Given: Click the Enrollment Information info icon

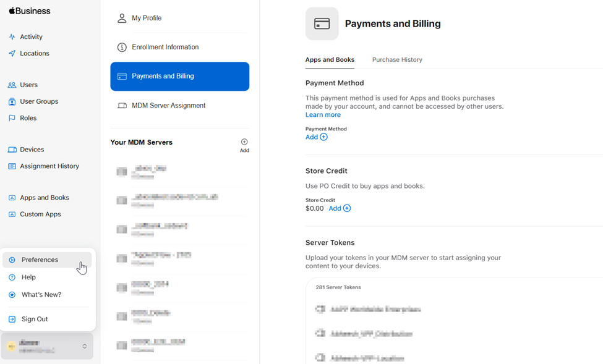Looking at the screenshot, I should [x=122, y=48].
